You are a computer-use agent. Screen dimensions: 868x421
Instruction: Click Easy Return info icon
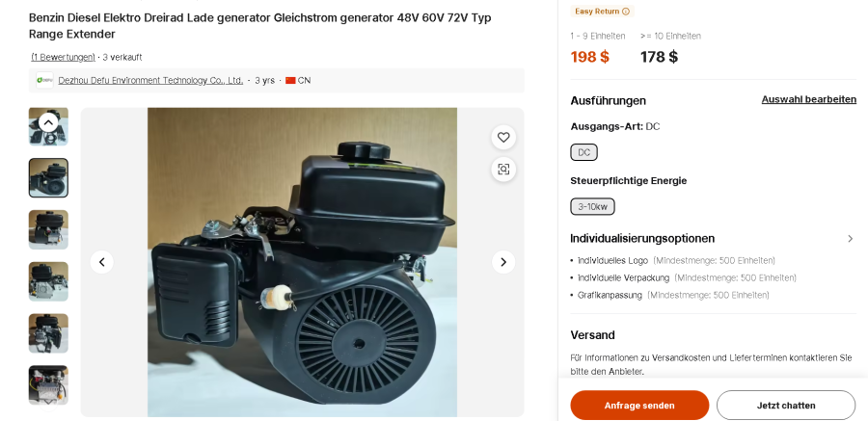point(626,11)
